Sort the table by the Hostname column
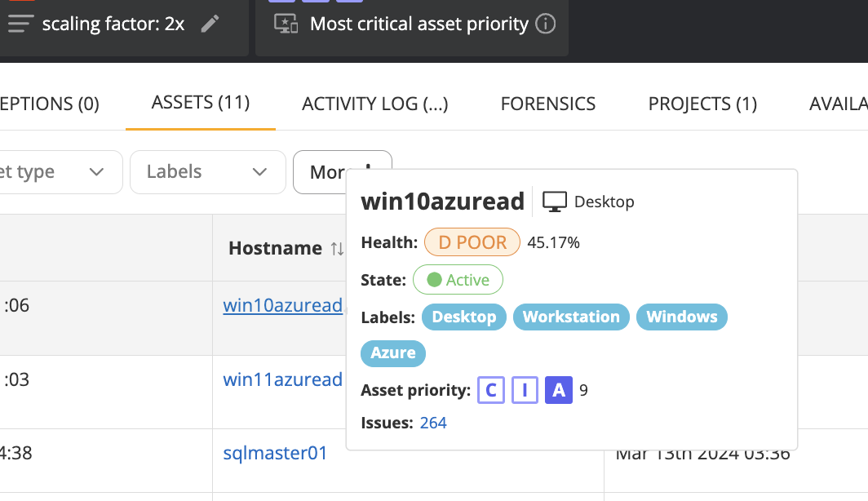Screen dimensions: 868x501 [x=337, y=249]
